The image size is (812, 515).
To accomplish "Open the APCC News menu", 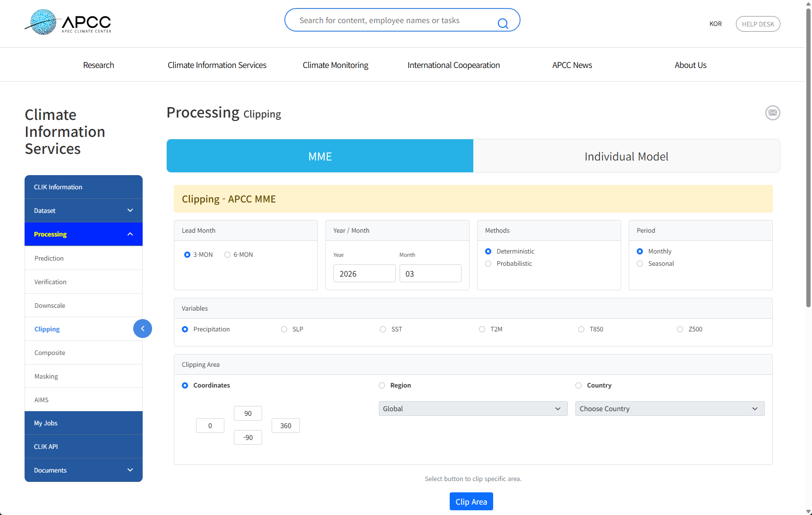I will [x=572, y=65].
